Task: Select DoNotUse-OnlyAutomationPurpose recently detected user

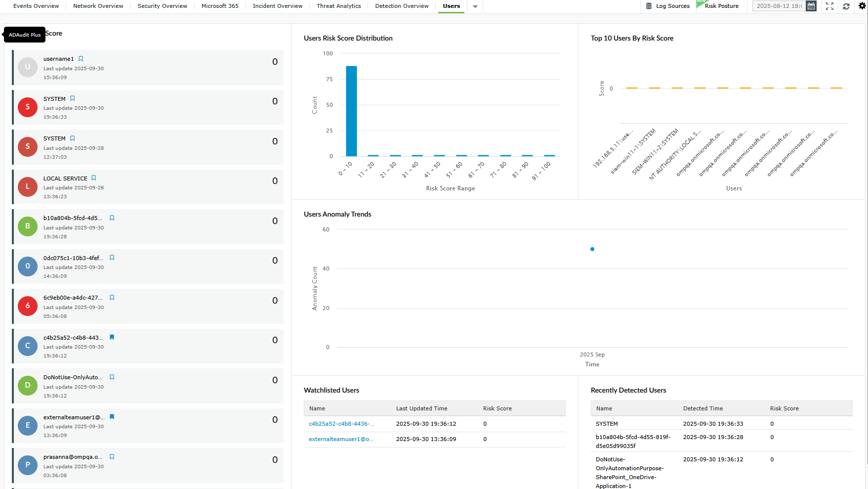Action: 630,473
